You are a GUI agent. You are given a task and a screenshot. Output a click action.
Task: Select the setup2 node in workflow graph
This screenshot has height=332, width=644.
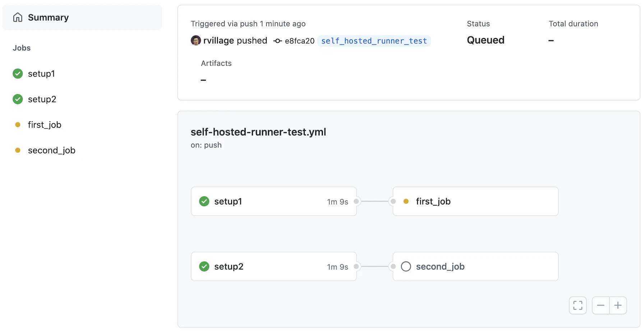click(x=274, y=267)
